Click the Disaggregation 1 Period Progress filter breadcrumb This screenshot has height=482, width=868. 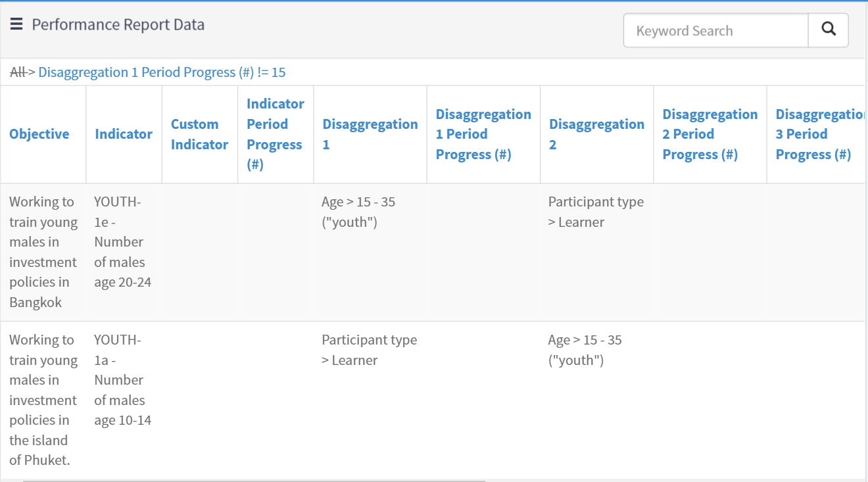click(x=162, y=72)
